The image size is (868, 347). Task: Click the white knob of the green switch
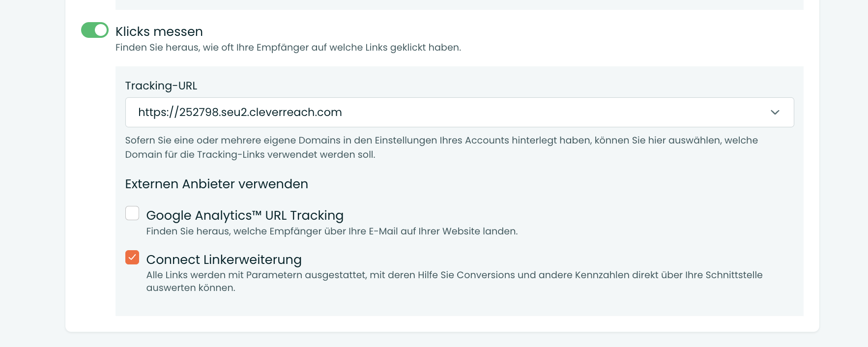coord(101,30)
